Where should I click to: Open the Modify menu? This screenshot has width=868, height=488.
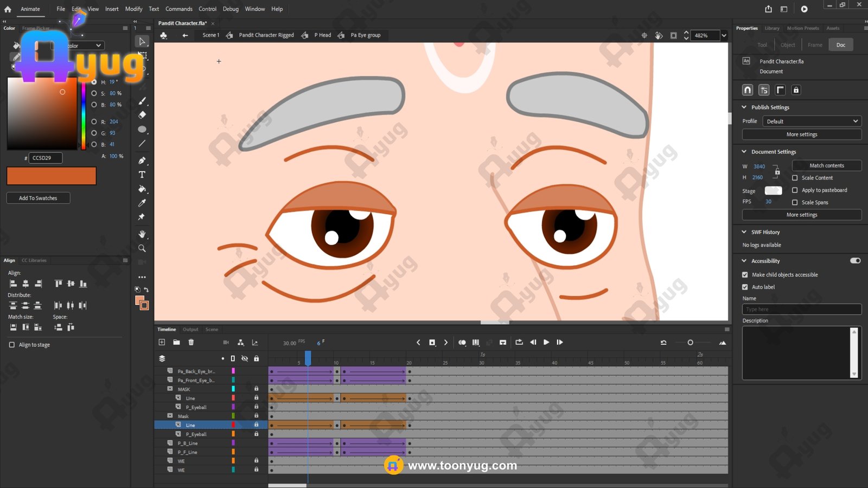[x=133, y=9]
